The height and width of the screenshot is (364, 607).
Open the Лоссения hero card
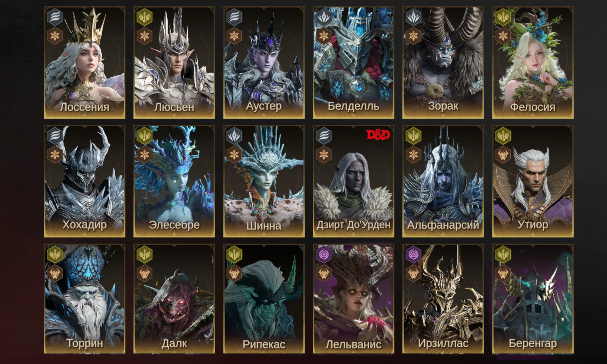point(85,62)
